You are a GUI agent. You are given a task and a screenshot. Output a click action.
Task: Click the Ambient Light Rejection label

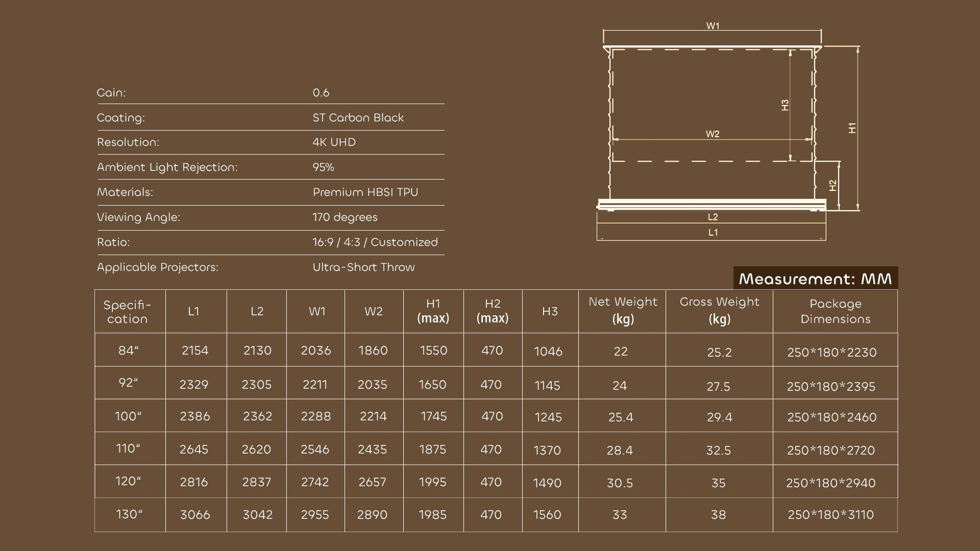coord(167,167)
